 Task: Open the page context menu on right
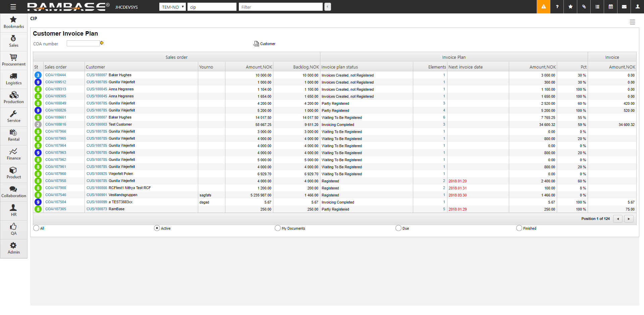tap(632, 22)
